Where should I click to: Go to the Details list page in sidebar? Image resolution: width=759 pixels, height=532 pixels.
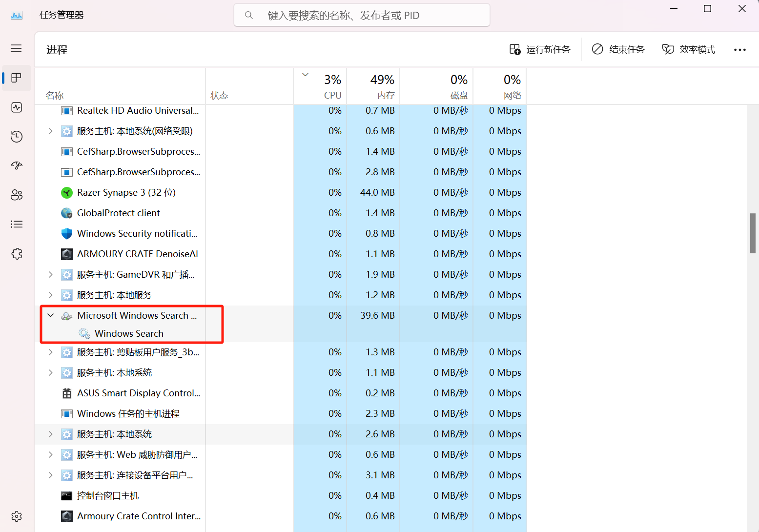(17, 225)
